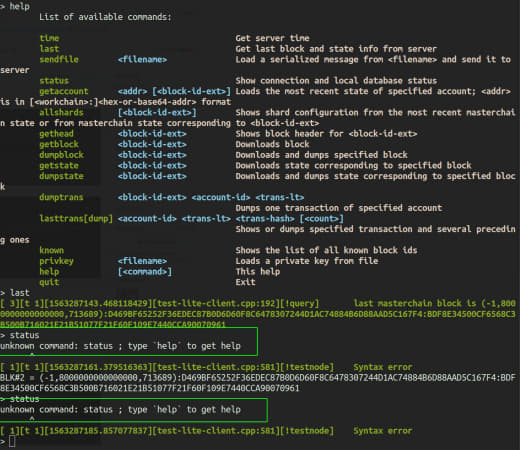This screenshot has width=520, height=450.
Task: Click the 'getstate' command entry
Action: point(59,166)
